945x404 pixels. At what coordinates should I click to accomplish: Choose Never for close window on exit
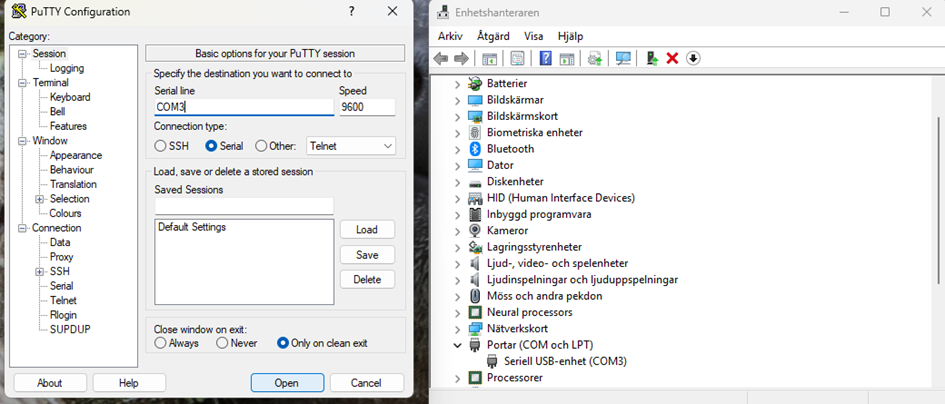point(222,343)
